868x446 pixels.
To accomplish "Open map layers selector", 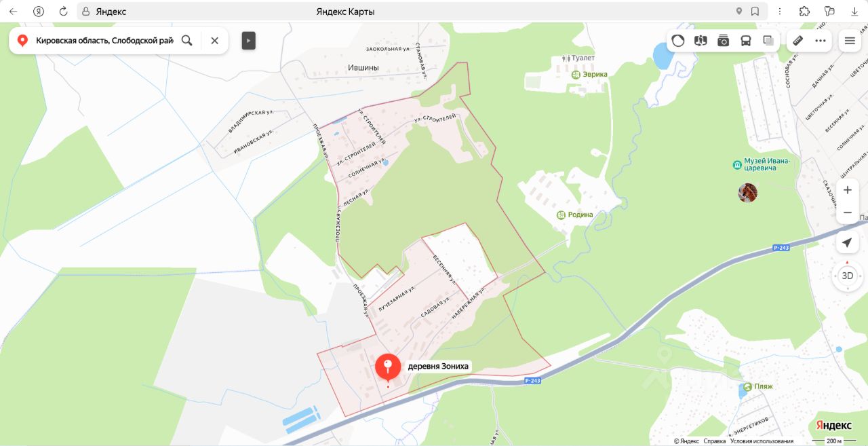I will pyautogui.click(x=768, y=40).
